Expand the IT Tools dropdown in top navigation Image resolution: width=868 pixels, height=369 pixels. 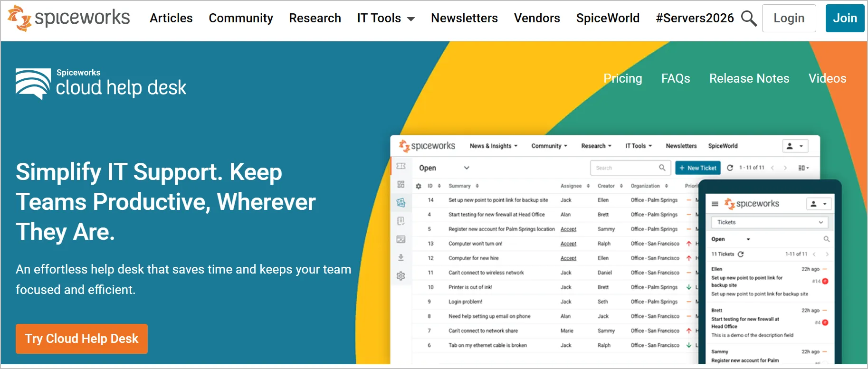pos(386,18)
